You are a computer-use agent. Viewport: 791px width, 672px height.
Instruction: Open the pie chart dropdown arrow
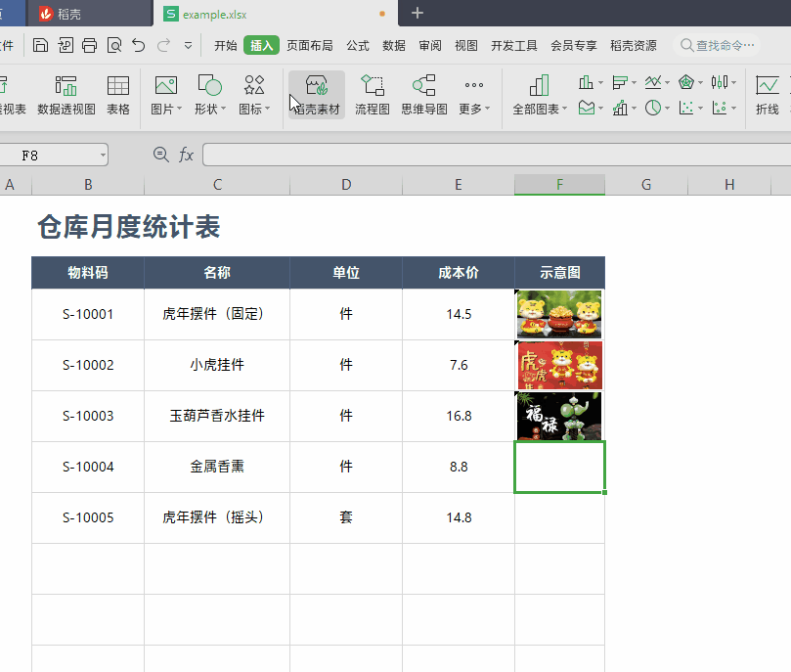667,108
